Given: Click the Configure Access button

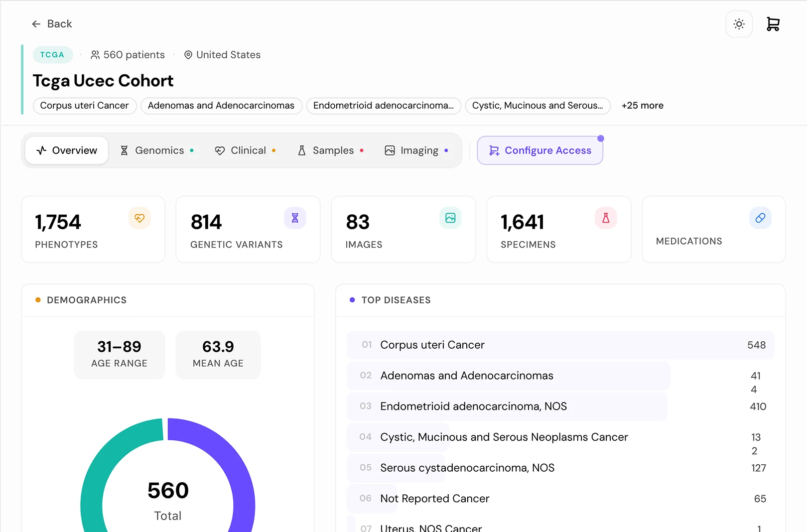Looking at the screenshot, I should (540, 150).
